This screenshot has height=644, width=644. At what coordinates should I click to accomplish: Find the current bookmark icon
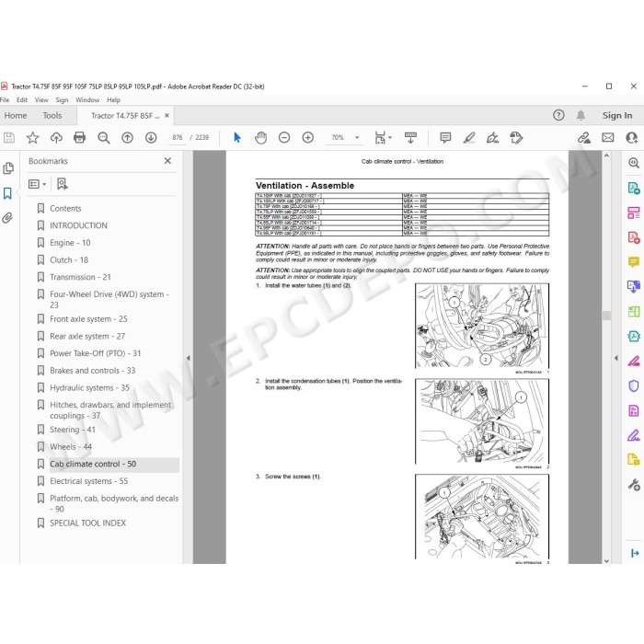pyautogui.click(x=63, y=184)
